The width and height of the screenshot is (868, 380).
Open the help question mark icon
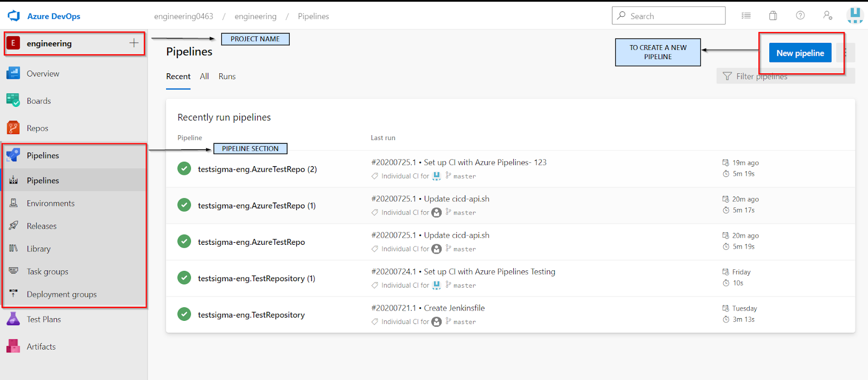point(800,15)
